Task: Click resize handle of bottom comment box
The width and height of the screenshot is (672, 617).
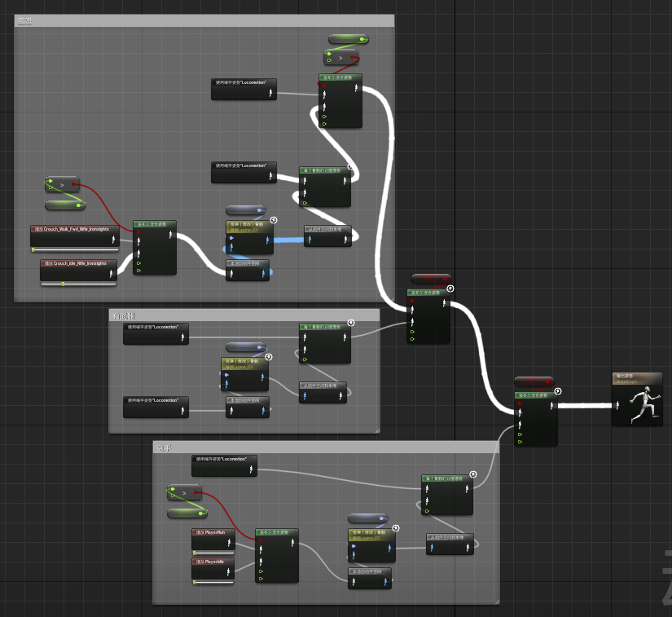Action: pos(495,601)
